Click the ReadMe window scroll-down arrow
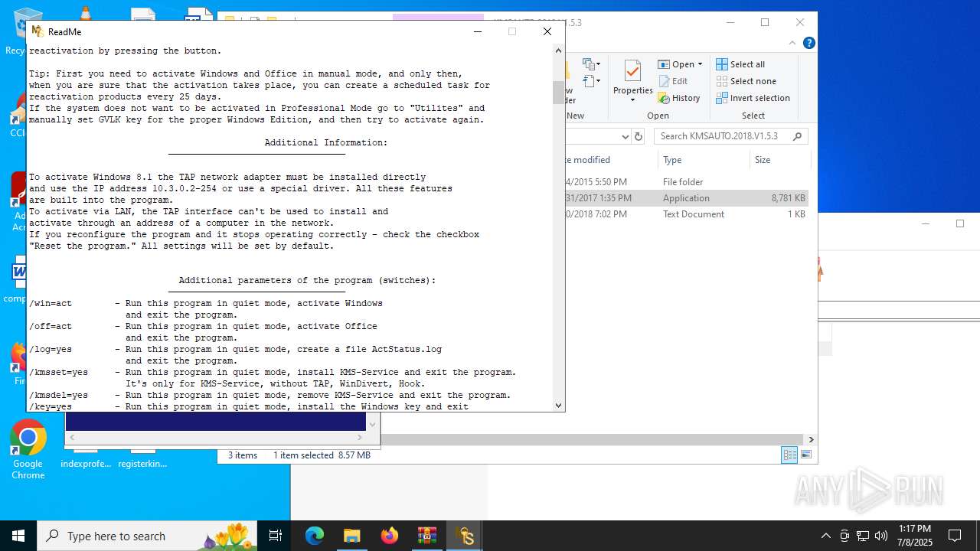980x551 pixels. (558, 406)
